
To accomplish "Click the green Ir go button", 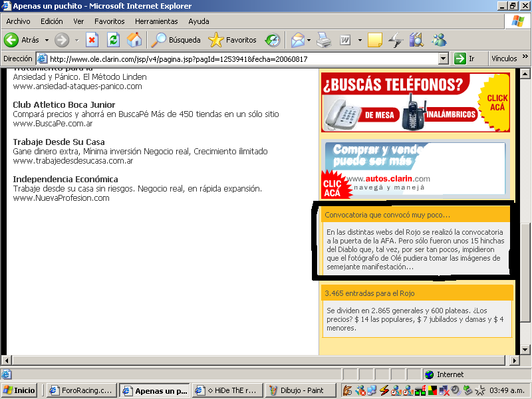I will 464,59.
